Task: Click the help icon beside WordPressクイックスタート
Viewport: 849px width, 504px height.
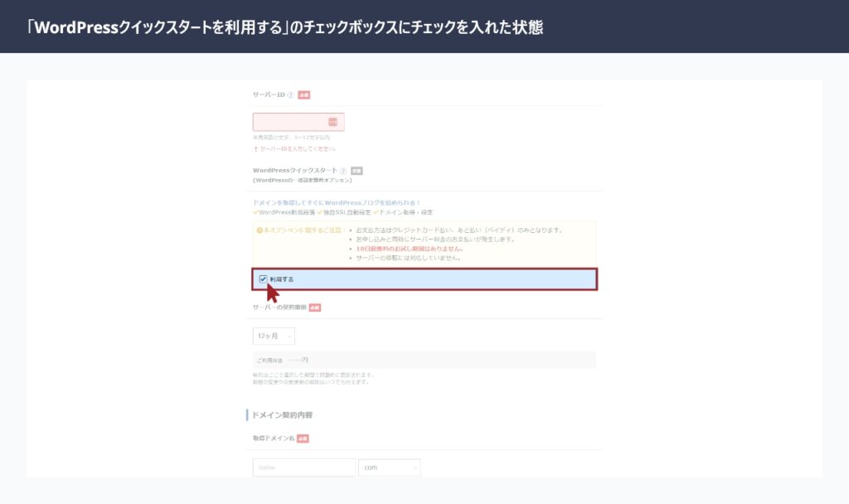Action: [x=342, y=171]
